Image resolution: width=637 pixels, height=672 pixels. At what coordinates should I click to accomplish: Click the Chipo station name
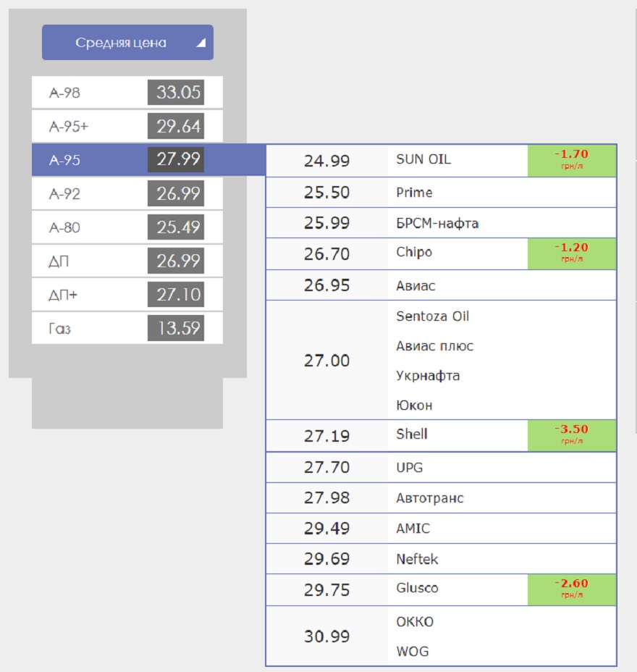(414, 252)
